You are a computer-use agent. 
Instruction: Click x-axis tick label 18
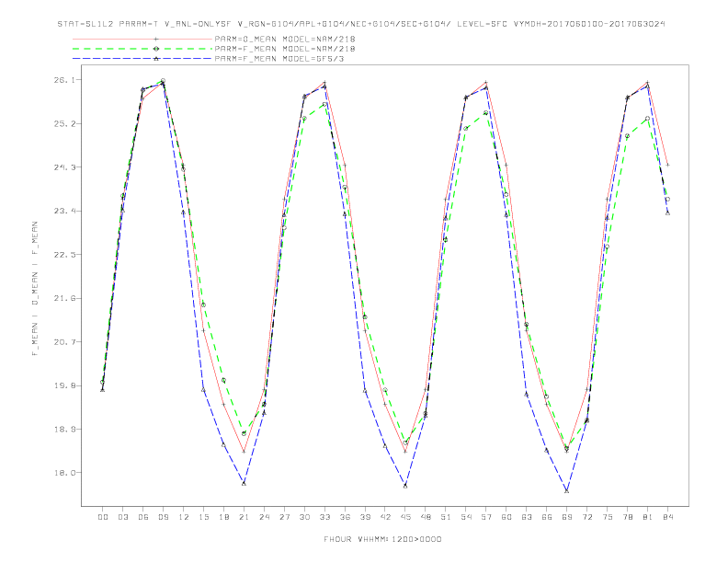[x=223, y=517]
